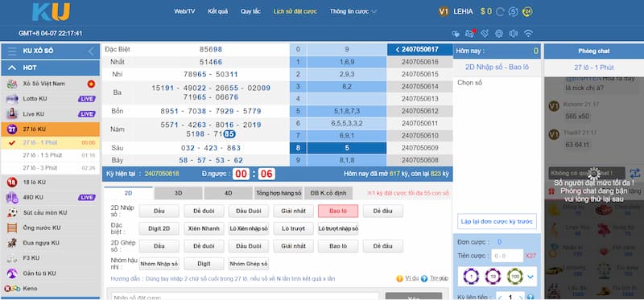Open Lịch sử đặt cược

point(295,11)
